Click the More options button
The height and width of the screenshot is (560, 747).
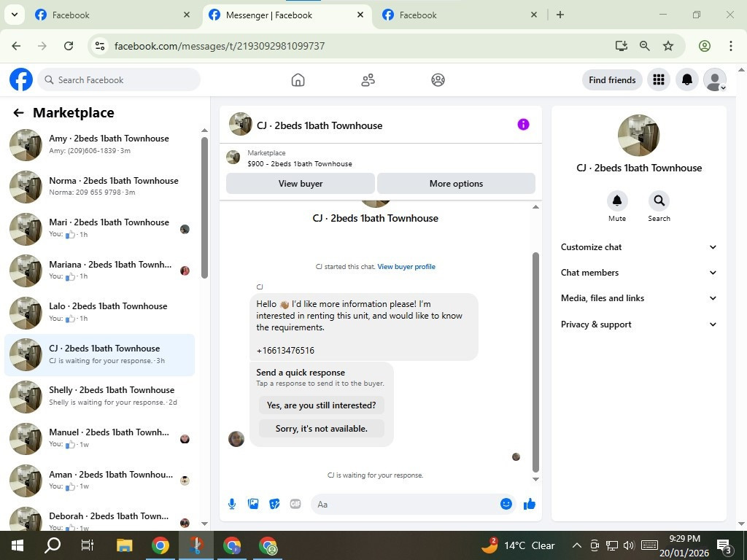click(456, 183)
